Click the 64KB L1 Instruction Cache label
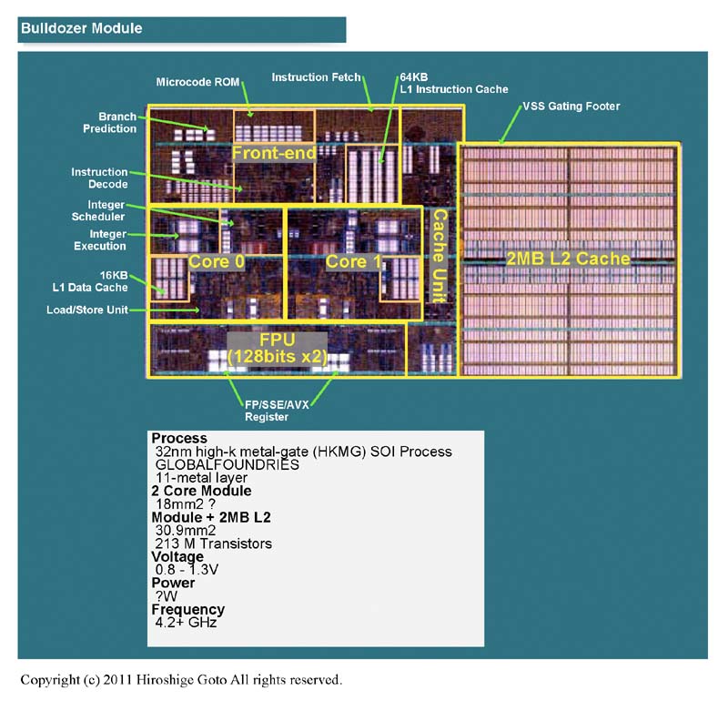Image resolution: width=728 pixels, height=701 pixels. (x=453, y=83)
